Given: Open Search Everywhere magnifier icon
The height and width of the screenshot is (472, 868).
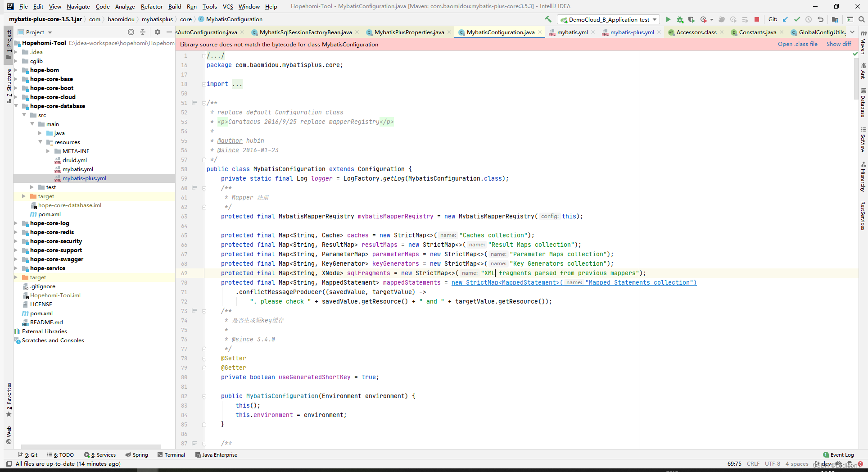Looking at the screenshot, I should (861, 19).
